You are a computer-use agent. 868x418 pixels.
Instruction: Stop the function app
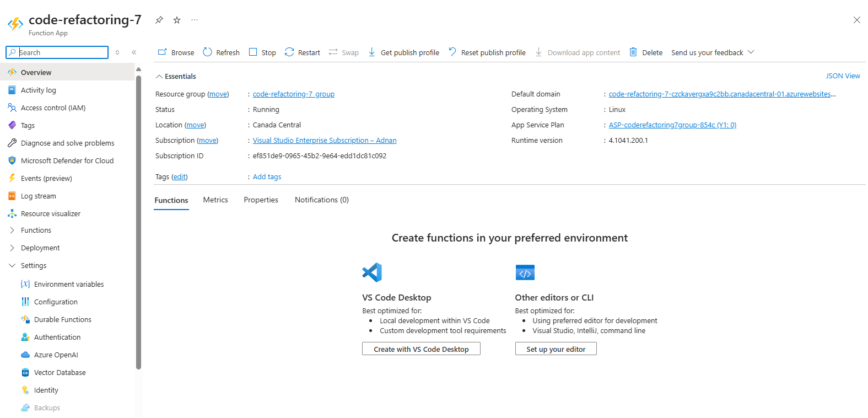[x=262, y=52]
